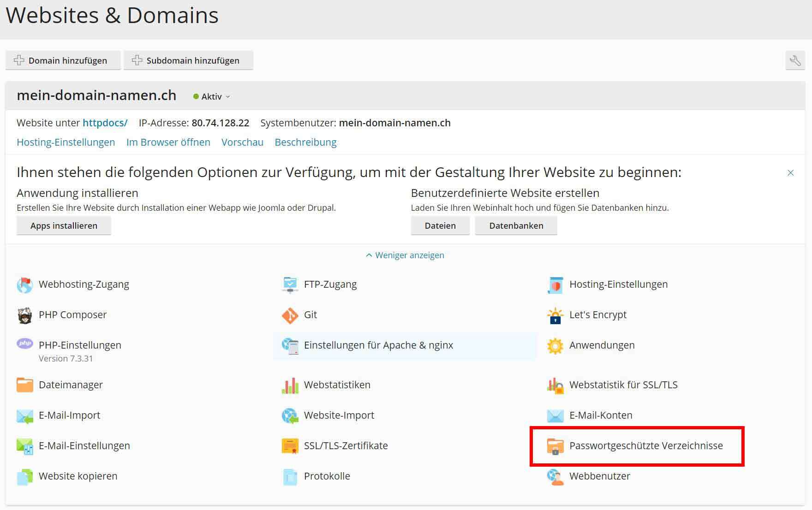Open the FTP-Zugang icon
The image size is (812, 510).
coord(290,285)
